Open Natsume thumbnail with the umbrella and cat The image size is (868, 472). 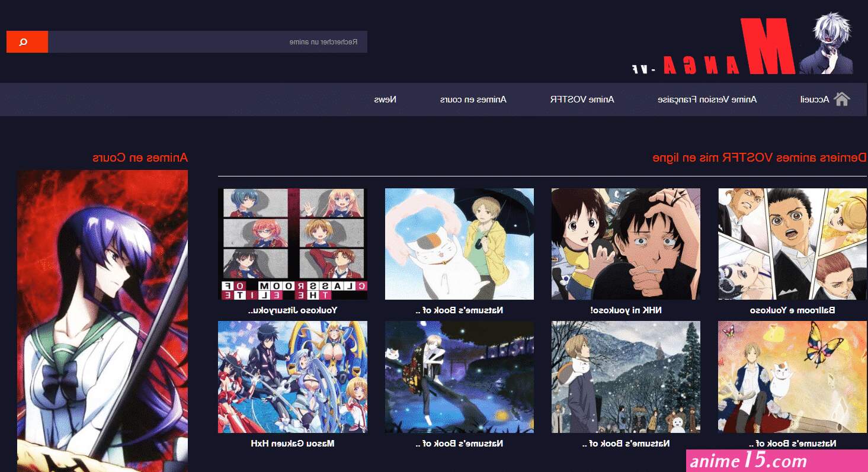click(459, 244)
